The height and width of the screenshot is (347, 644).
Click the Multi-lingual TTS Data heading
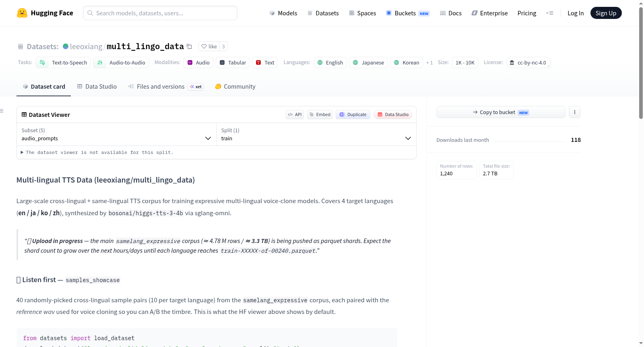click(105, 180)
